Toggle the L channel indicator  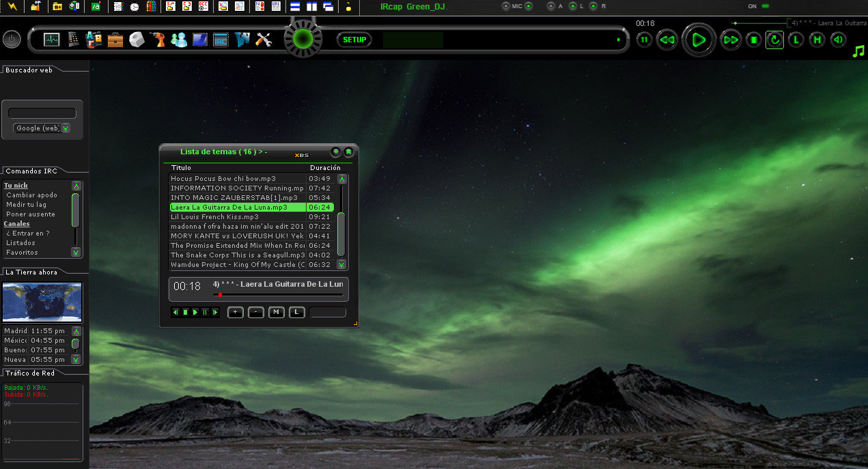tap(572, 6)
